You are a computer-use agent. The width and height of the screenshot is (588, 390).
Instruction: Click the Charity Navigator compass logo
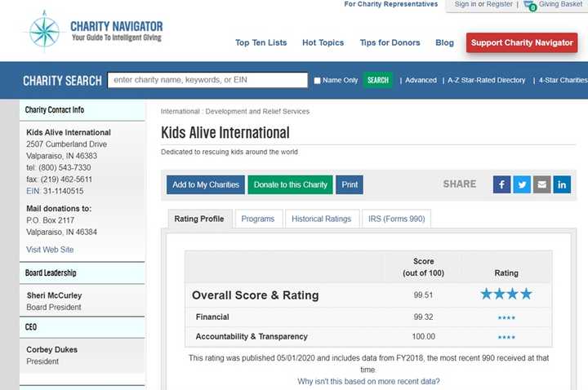(44, 32)
